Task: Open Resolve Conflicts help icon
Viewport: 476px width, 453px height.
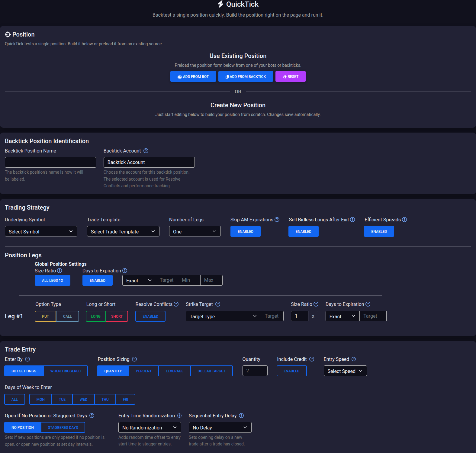Action: pos(176,304)
